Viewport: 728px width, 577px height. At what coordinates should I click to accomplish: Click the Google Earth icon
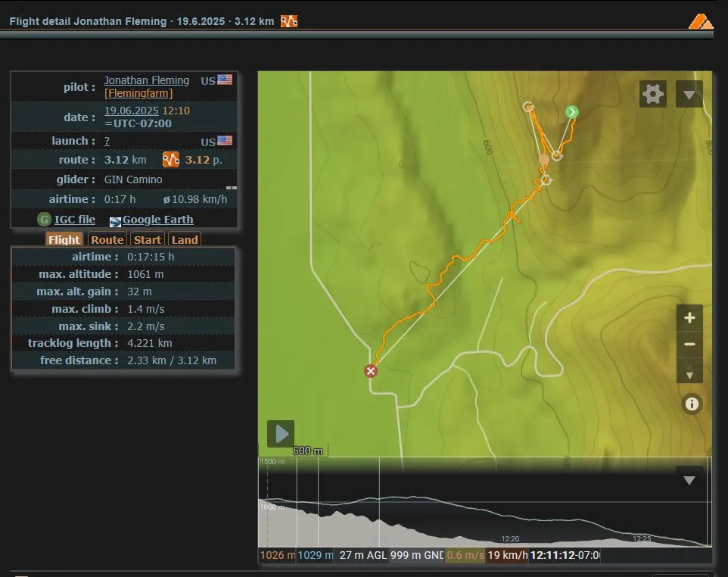(115, 222)
